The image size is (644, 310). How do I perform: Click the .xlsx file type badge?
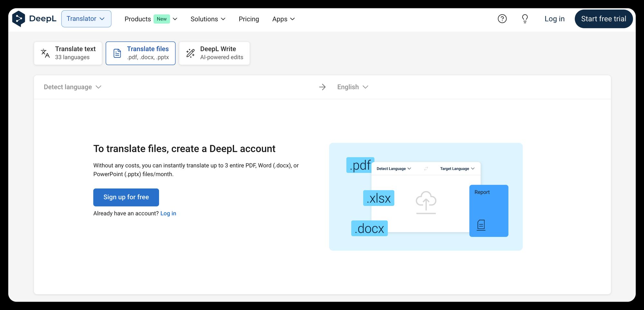[x=379, y=198]
